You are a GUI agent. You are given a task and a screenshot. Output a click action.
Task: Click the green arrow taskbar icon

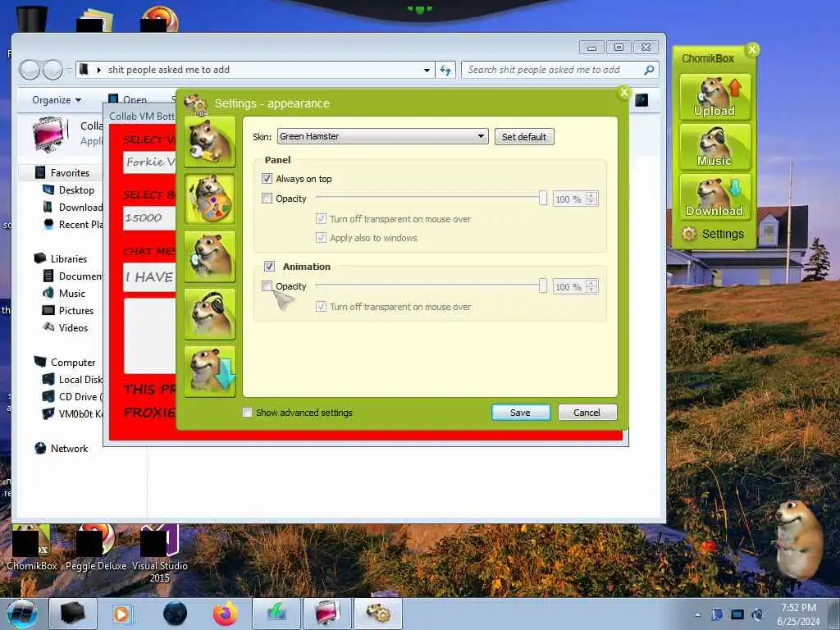(276, 614)
